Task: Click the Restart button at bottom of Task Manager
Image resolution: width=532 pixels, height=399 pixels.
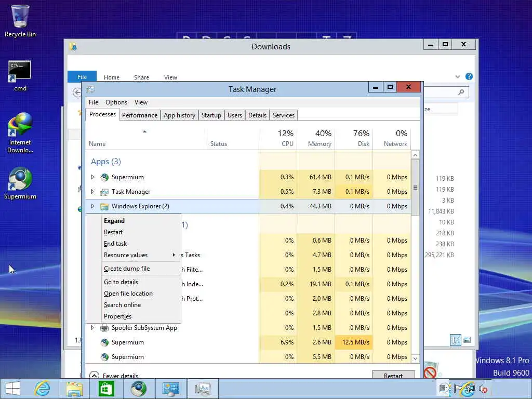Action: (393, 375)
